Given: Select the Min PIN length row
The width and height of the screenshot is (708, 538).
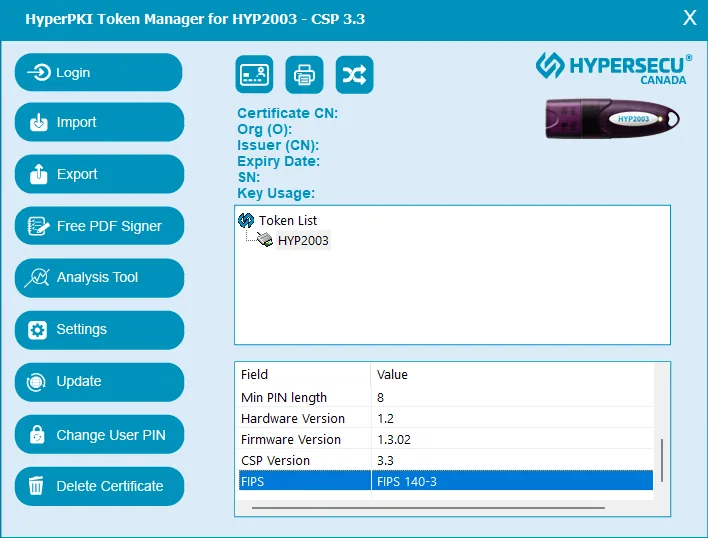Looking at the screenshot, I should [444, 397].
